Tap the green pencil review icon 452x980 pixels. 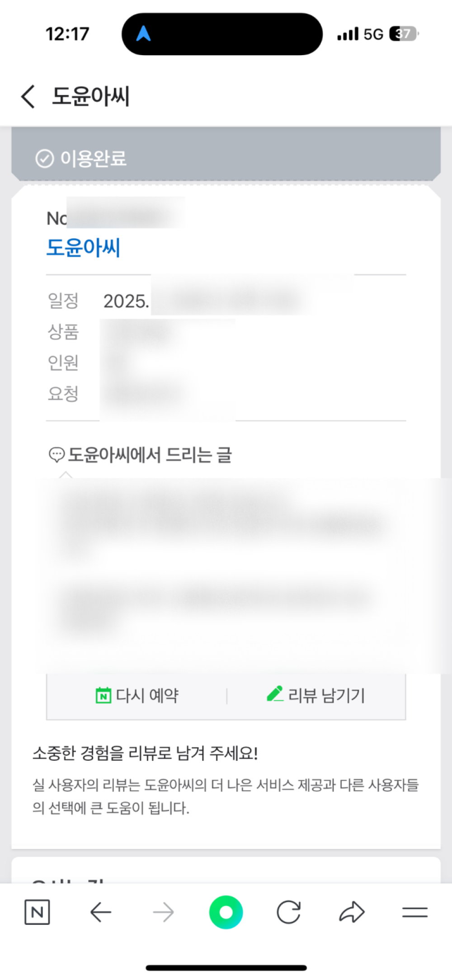(x=275, y=694)
